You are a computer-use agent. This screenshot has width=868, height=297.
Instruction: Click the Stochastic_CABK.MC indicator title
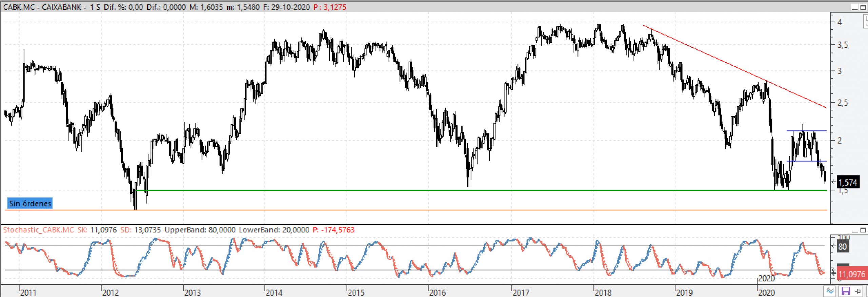(x=38, y=230)
